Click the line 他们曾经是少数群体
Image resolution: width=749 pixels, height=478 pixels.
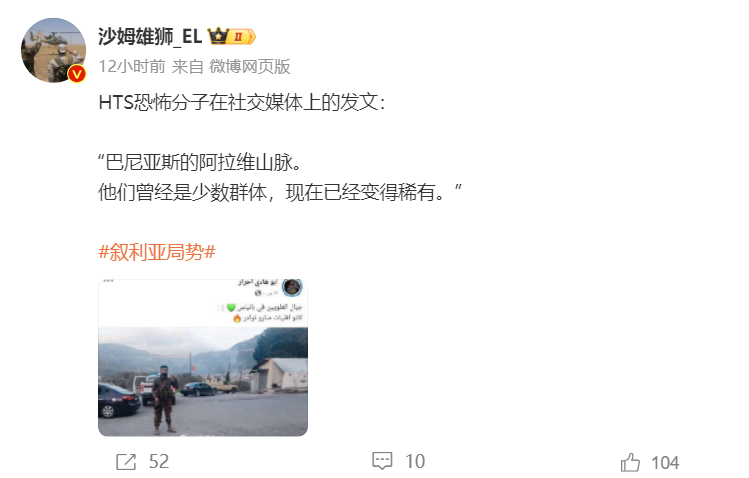click(x=280, y=192)
